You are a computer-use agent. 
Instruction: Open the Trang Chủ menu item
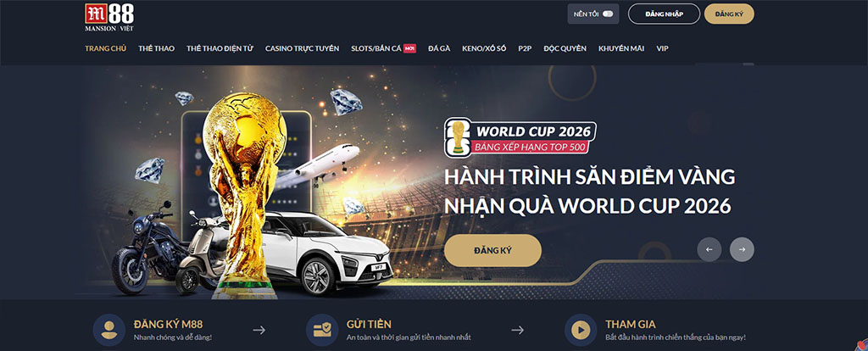tap(106, 48)
